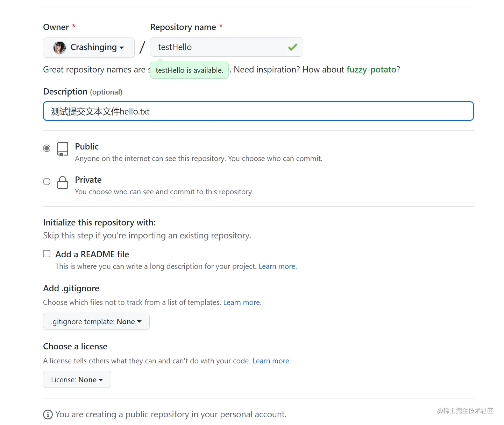Viewport: 504px width, 425px height.
Task: Open Learn more link about .gitignore templates
Action: coord(242,302)
